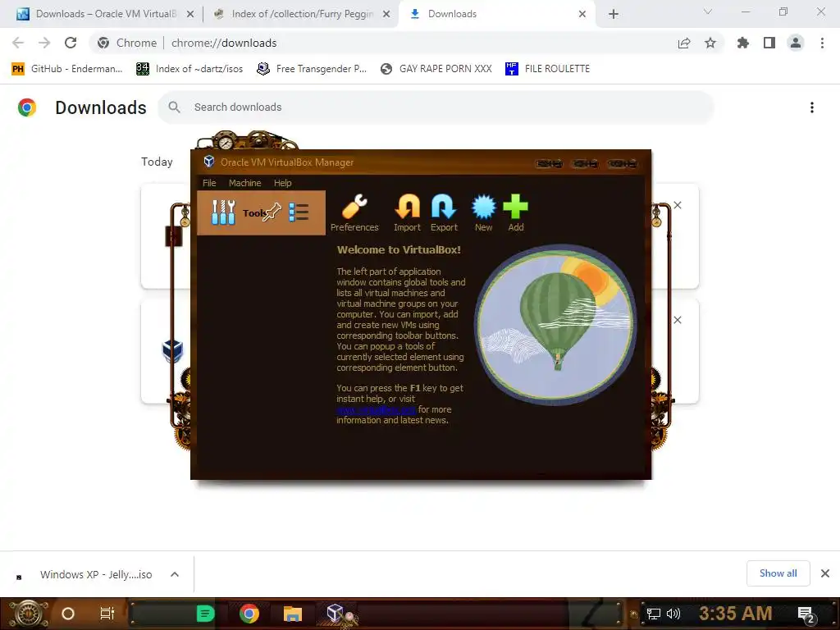
Task: Bookmark this page with the star icon
Action: pyautogui.click(x=710, y=43)
